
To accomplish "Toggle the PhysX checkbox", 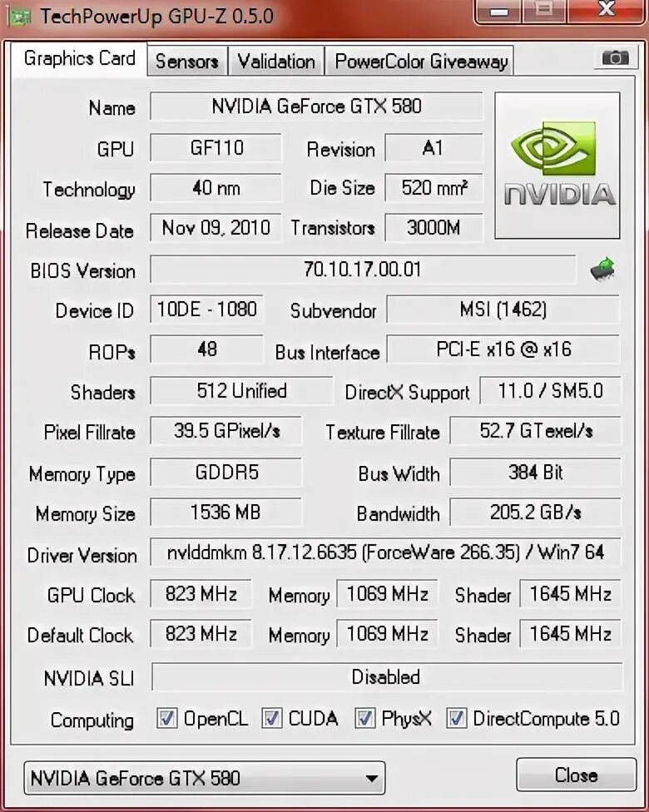I will pyautogui.click(x=364, y=718).
